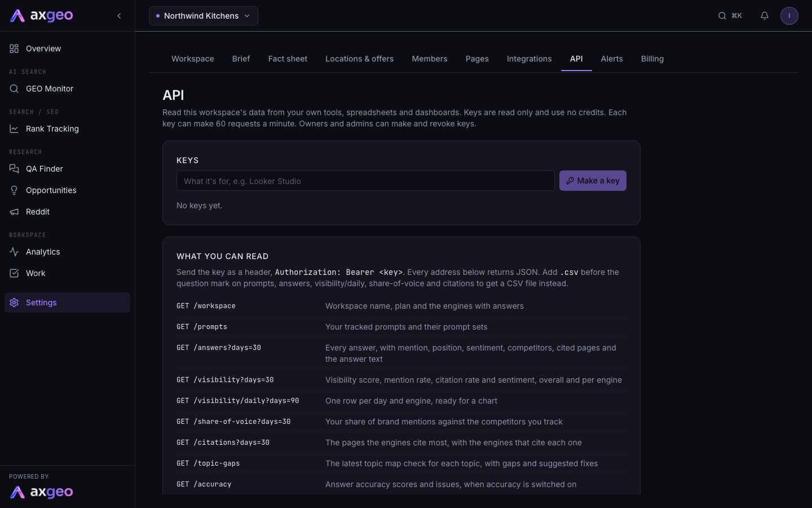Click the GET /workspace endpoint text

coord(206,306)
